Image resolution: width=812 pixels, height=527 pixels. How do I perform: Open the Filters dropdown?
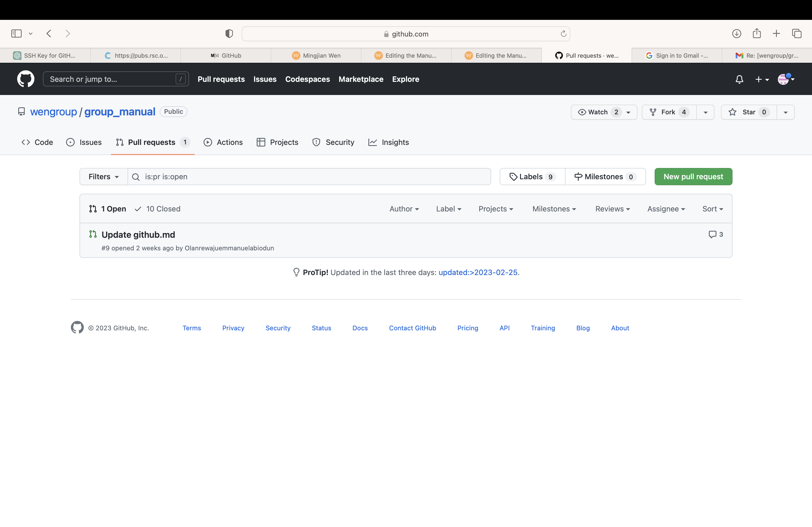point(104,177)
